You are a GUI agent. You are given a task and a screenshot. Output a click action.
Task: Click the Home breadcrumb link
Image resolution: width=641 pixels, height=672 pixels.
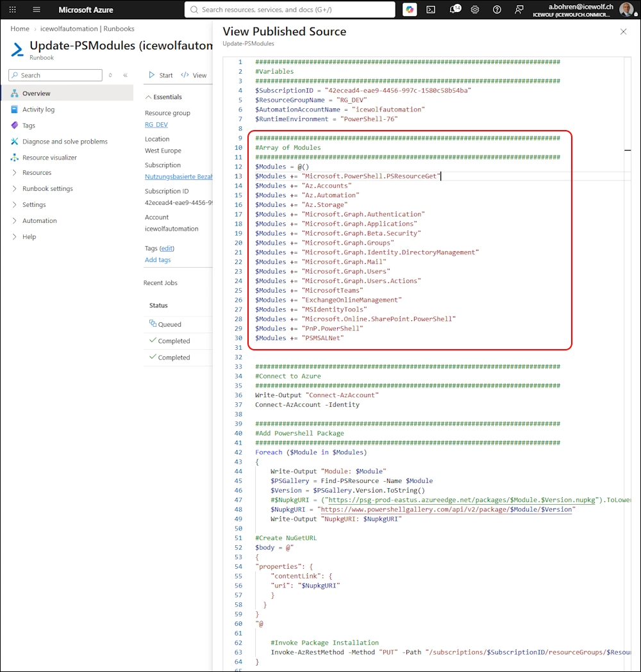tap(20, 29)
